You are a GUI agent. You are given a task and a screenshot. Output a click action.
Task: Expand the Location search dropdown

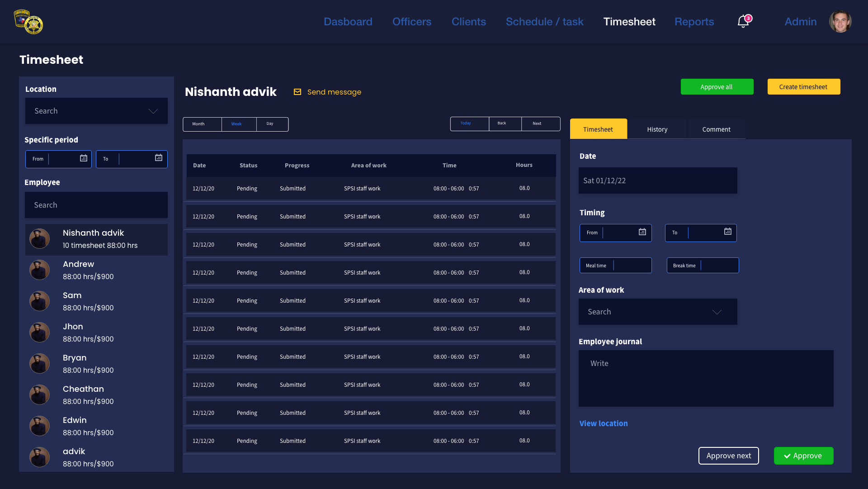(x=153, y=111)
